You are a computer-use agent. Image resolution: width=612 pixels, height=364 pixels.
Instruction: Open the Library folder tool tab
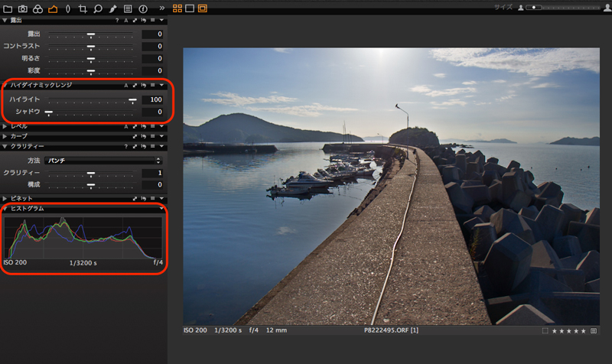8,8
